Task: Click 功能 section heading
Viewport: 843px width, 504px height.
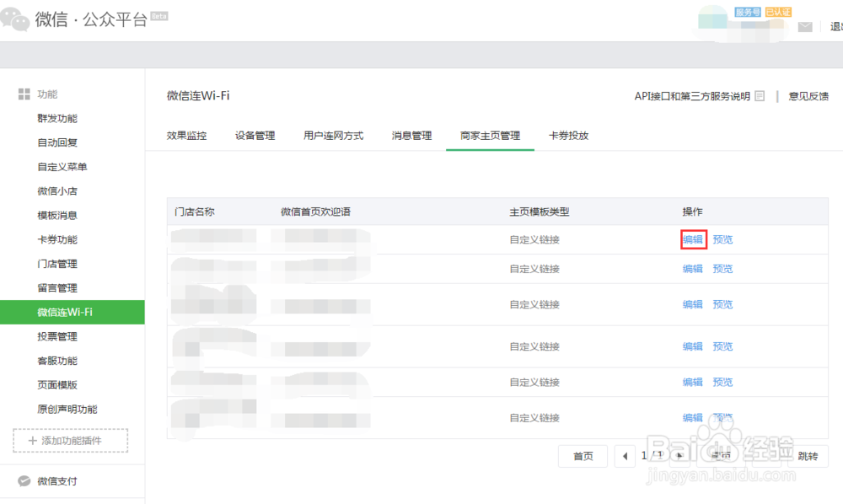Action: tap(47, 94)
